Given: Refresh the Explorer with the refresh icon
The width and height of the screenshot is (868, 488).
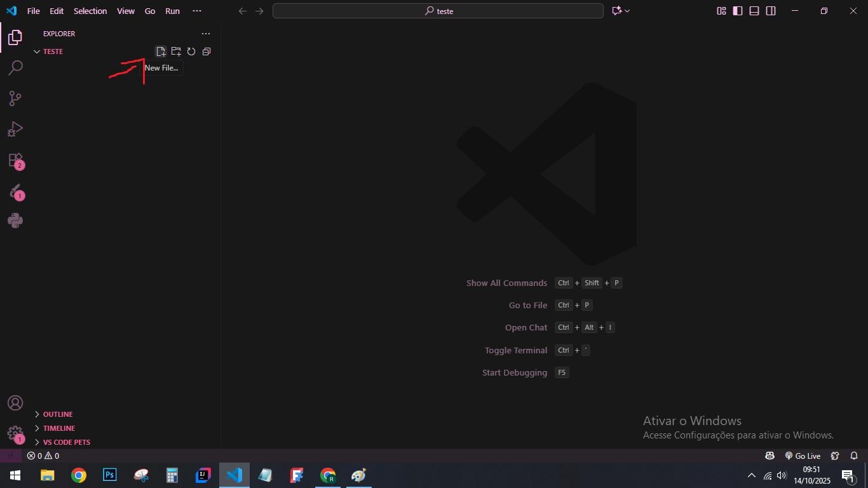Looking at the screenshot, I should click(x=191, y=51).
